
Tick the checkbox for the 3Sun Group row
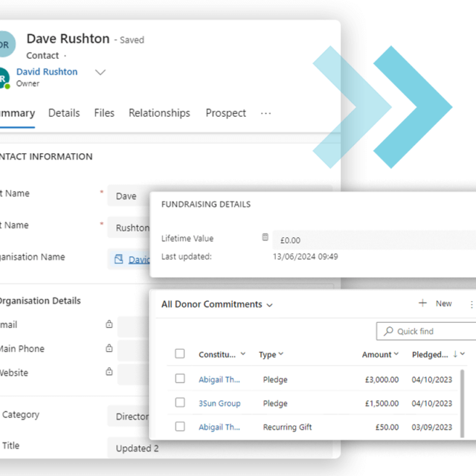pyautogui.click(x=180, y=402)
